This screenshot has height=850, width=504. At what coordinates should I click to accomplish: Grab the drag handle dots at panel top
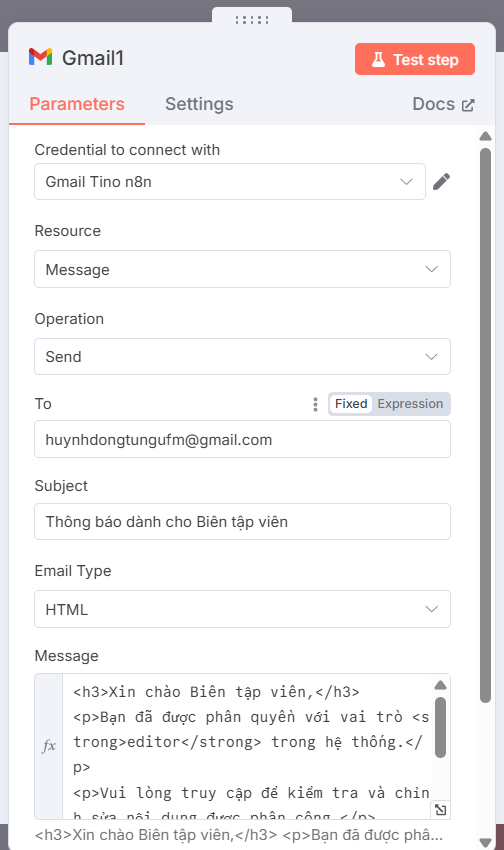pyautogui.click(x=252, y=20)
